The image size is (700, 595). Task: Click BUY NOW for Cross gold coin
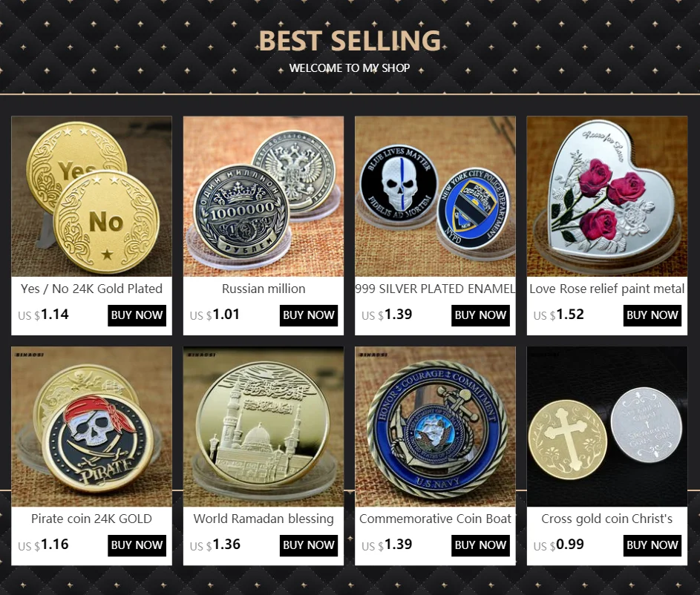652,545
